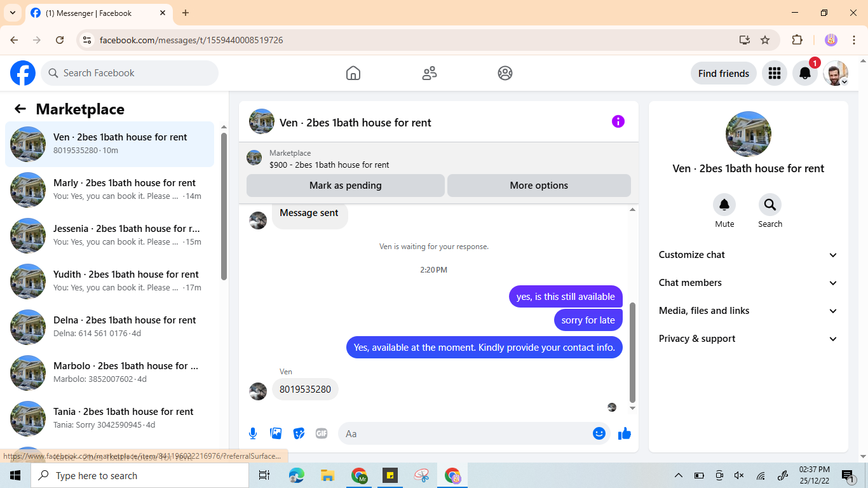Open a new browser tab

tap(186, 13)
